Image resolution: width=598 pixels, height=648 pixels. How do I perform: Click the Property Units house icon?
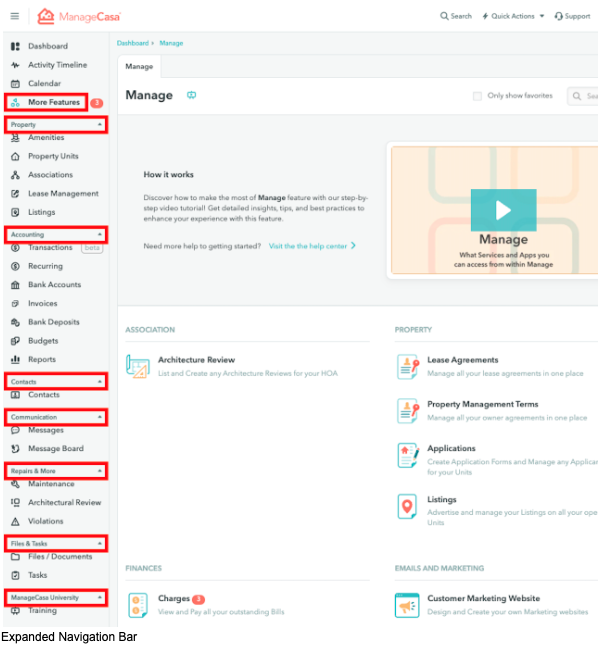[15, 156]
